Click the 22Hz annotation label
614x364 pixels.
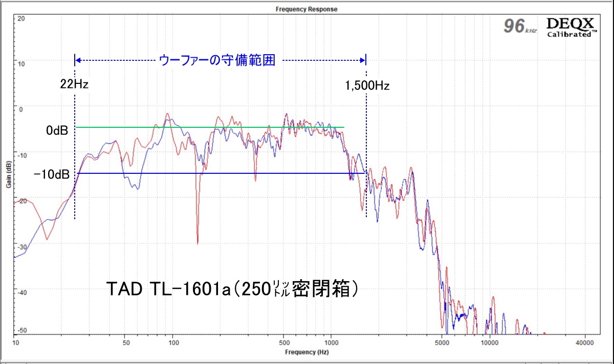(74, 85)
